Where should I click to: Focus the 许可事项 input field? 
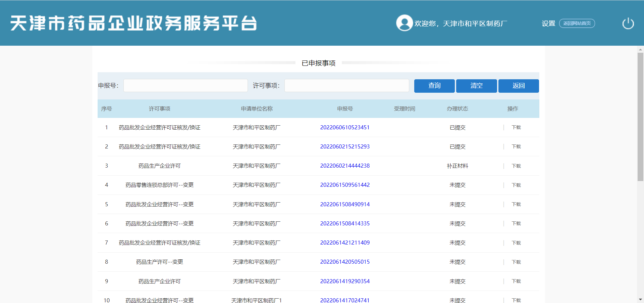pos(346,86)
